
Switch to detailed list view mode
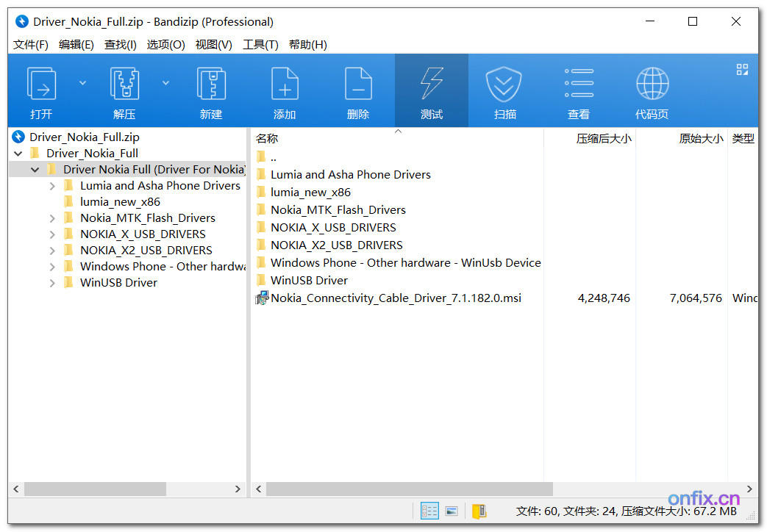coord(430,511)
